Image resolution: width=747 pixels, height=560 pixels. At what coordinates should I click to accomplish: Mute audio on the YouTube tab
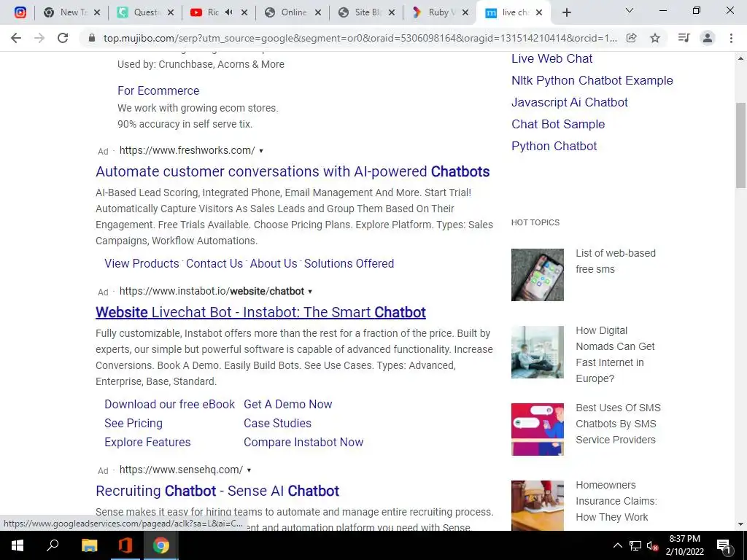[228, 12]
